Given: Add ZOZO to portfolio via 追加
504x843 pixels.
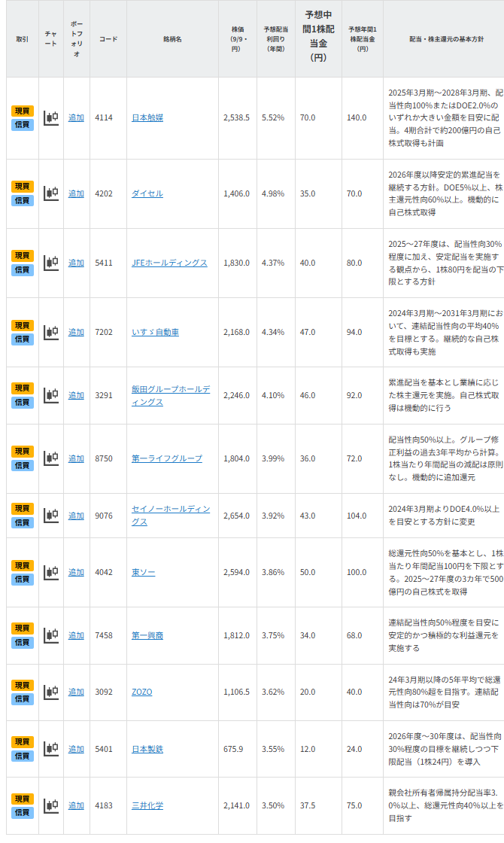Looking at the screenshot, I should (76, 692).
